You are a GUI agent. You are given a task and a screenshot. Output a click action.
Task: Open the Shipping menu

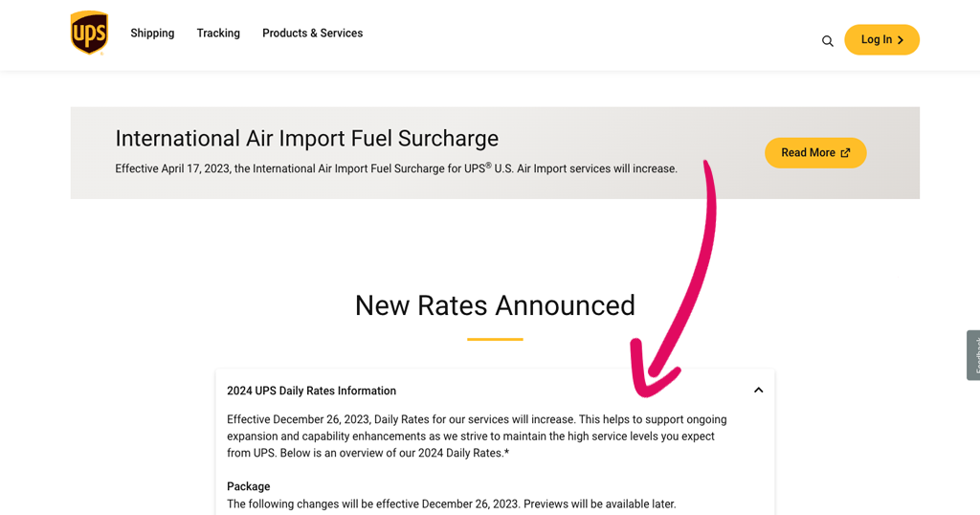152,34
